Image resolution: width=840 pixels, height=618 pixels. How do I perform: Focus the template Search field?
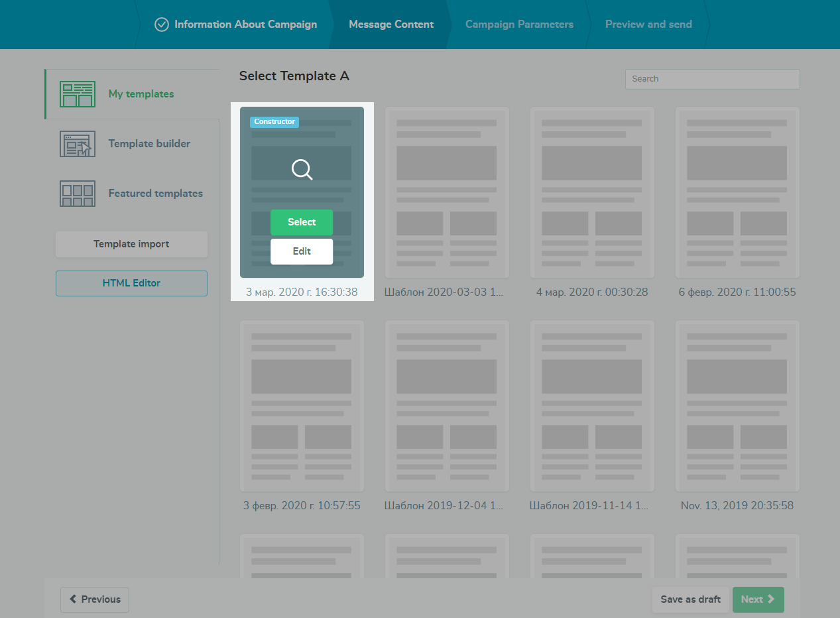712,79
